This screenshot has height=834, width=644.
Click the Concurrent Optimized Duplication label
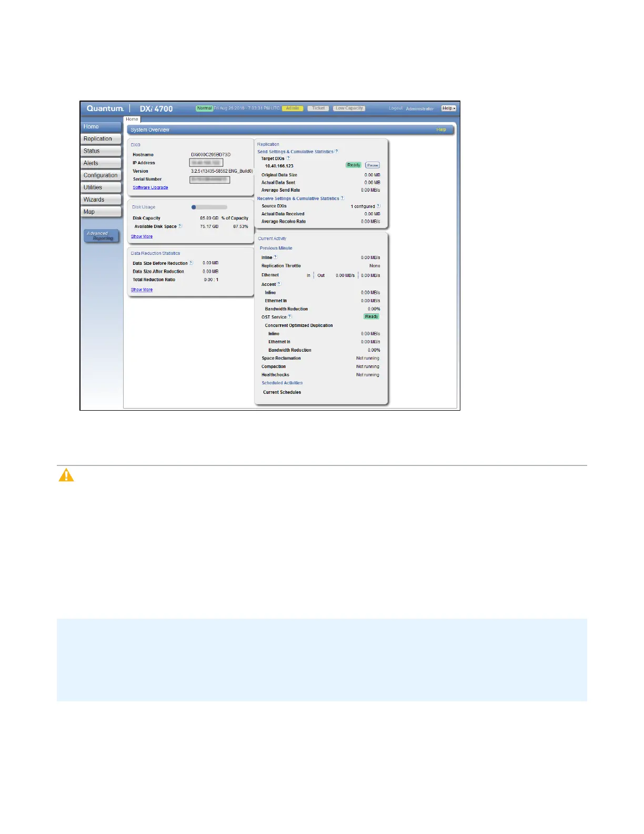pos(299,325)
